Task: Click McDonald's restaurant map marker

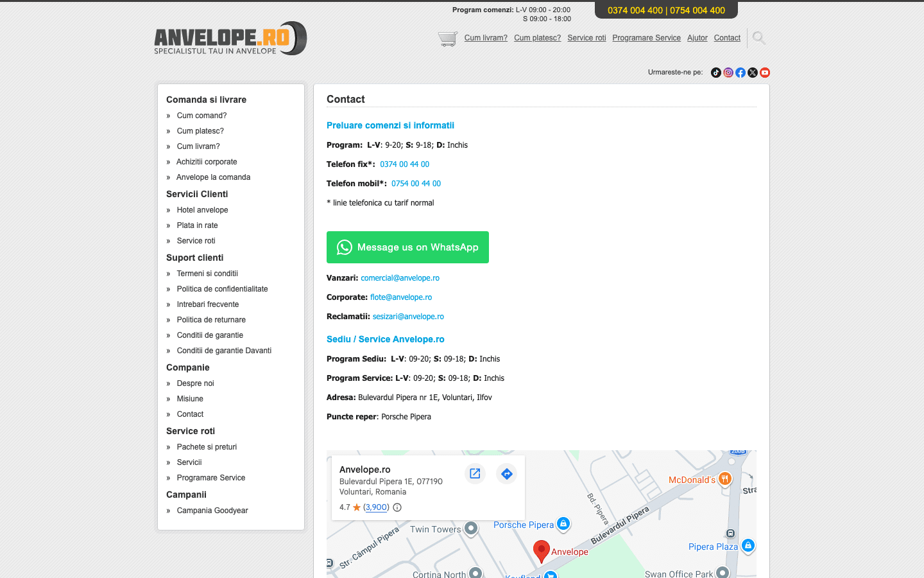Action: (x=724, y=478)
